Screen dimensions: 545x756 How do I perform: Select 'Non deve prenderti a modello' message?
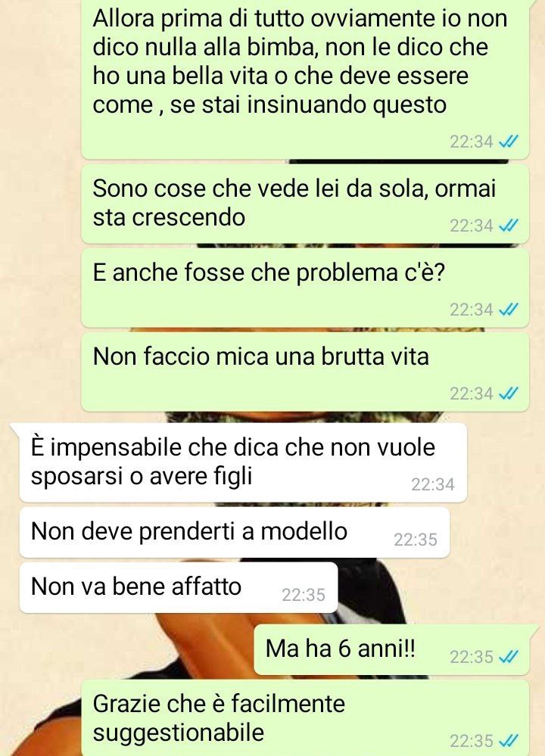pos(235,532)
